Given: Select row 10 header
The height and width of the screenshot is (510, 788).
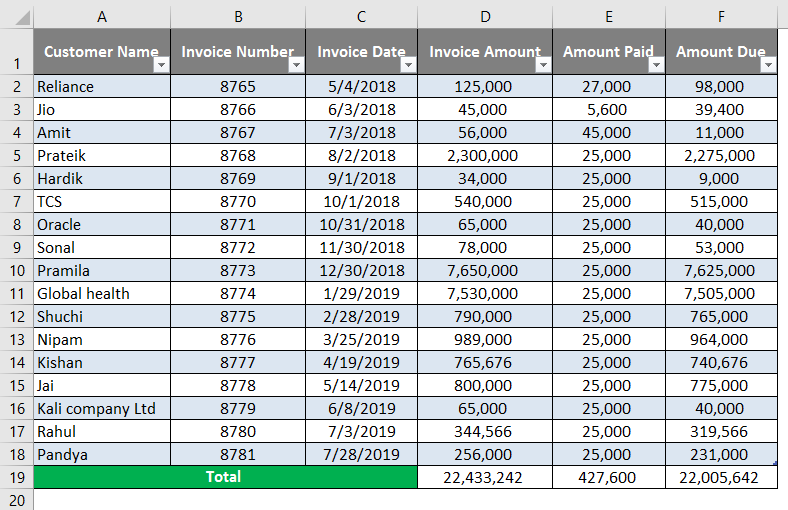Looking at the screenshot, I should pos(16,271).
